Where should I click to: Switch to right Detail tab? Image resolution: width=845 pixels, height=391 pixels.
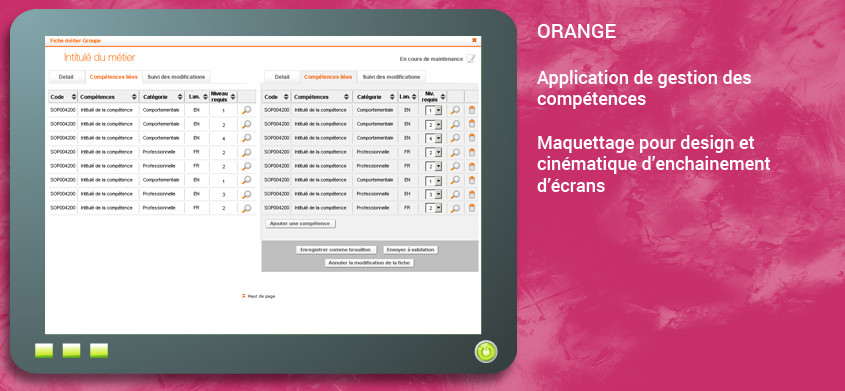[282, 77]
